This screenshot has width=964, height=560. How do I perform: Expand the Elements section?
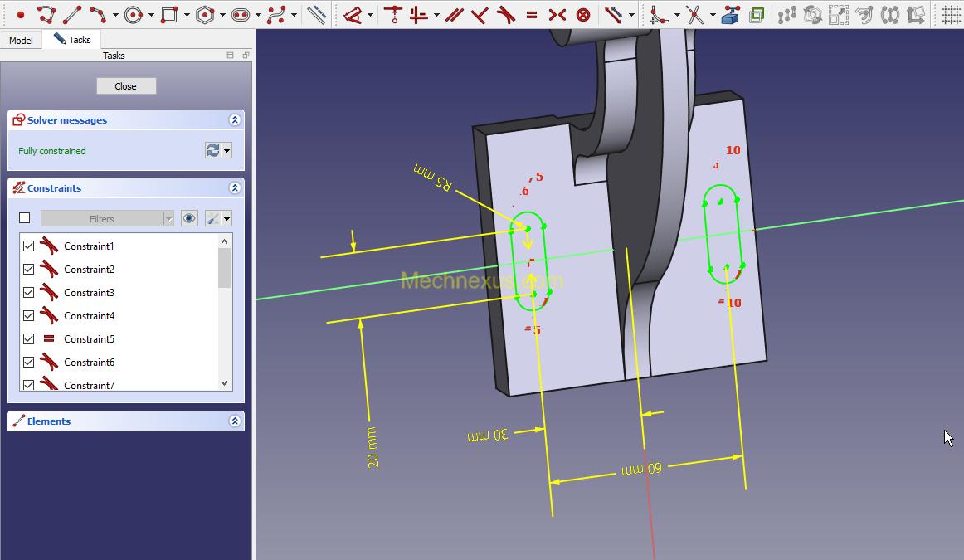[235, 421]
